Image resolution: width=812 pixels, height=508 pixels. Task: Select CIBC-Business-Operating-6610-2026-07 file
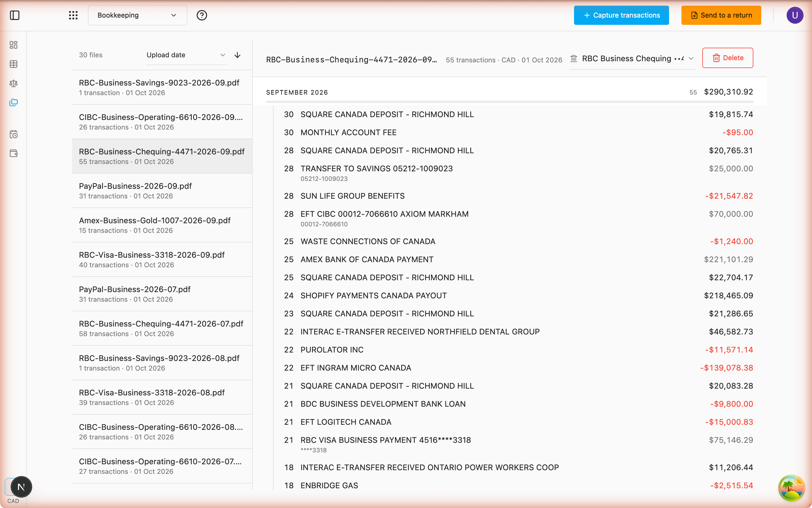coord(162,466)
